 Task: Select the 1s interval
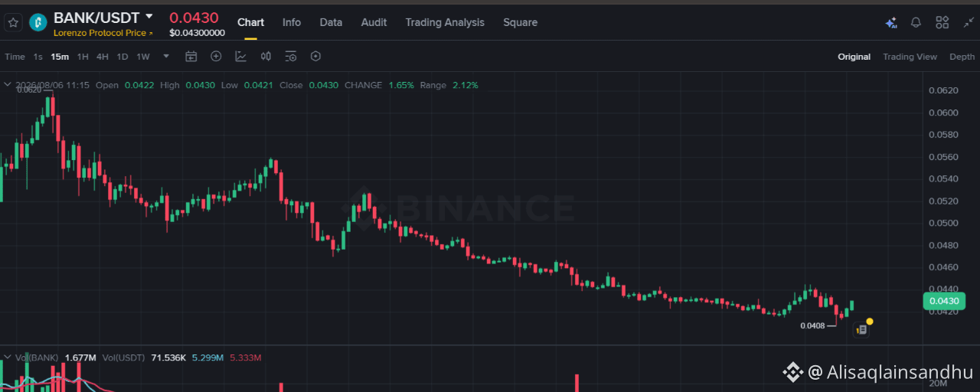(38, 57)
